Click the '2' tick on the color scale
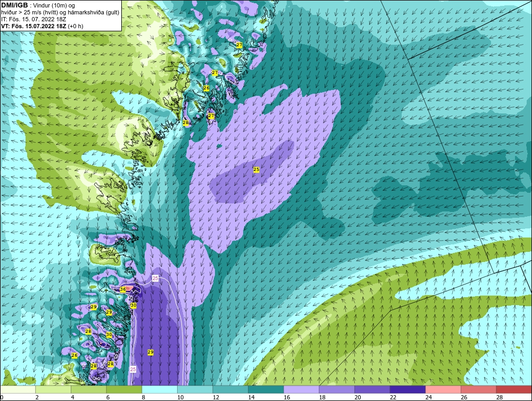The width and height of the screenshot is (532, 401). 37,397
